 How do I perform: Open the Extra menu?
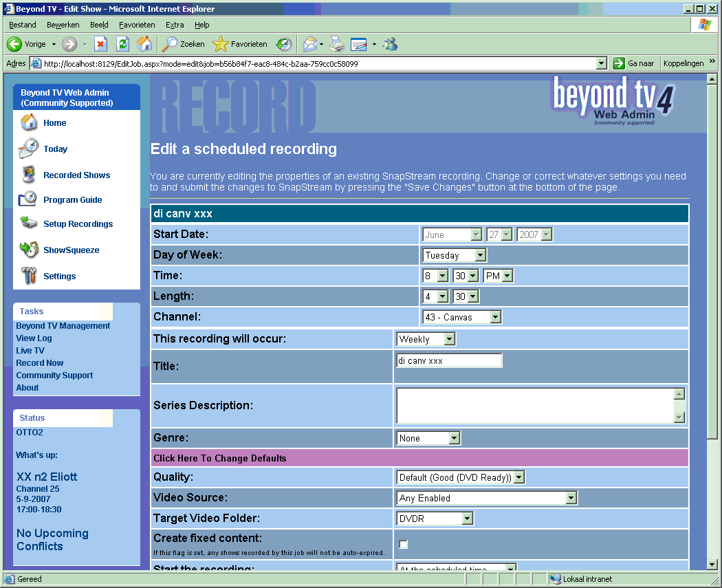click(x=175, y=25)
